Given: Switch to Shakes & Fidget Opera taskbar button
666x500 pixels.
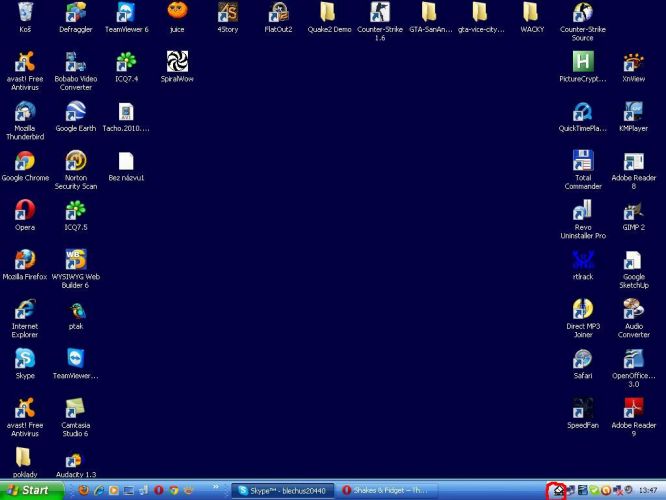Looking at the screenshot, I should click(x=388, y=491).
